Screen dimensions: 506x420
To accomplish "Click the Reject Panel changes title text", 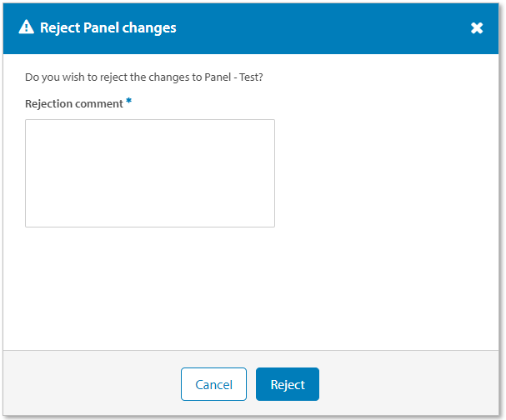I will point(108,27).
